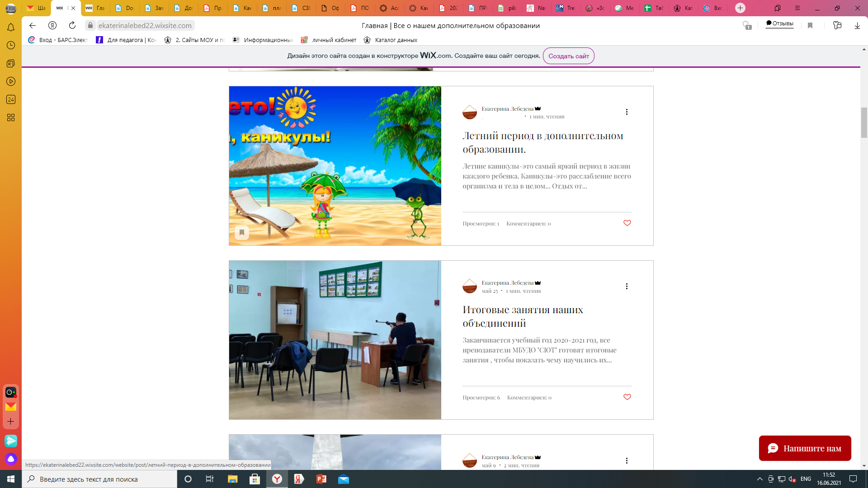Click the back navigation arrow
Screen dimensions: 868x488
[x=32, y=25]
